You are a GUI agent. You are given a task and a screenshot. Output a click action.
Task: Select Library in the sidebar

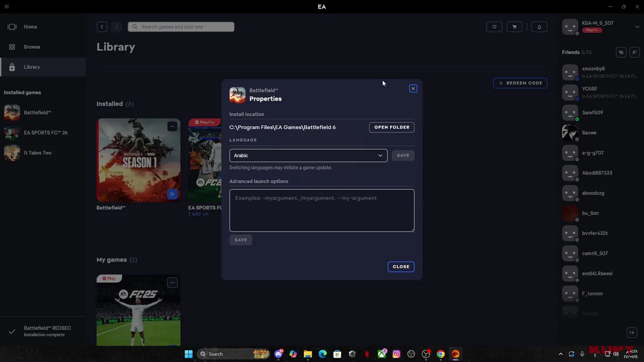pos(43,67)
